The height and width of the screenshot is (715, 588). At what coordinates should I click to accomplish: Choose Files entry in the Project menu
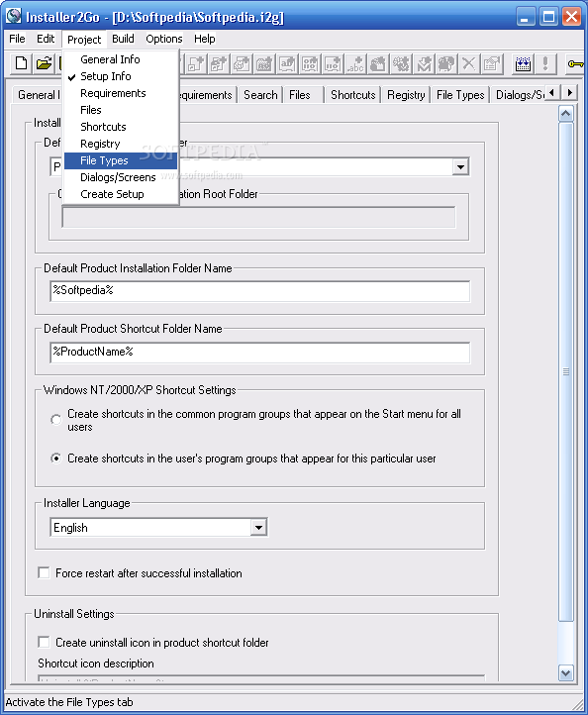tap(121, 110)
